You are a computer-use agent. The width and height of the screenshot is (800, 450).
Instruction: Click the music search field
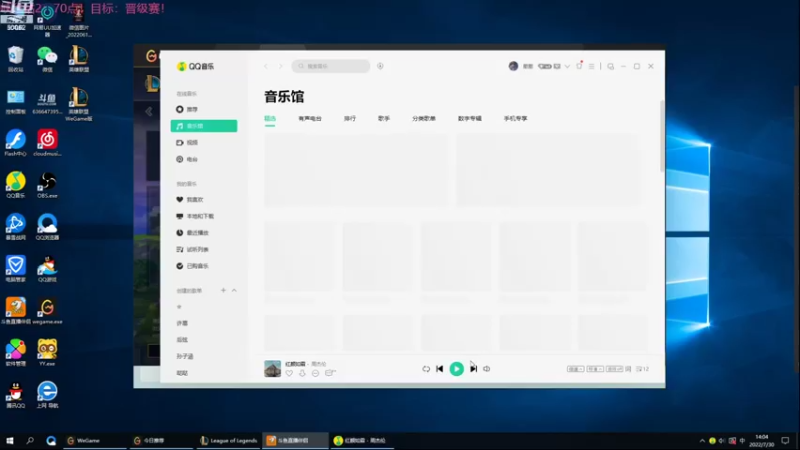pos(331,66)
